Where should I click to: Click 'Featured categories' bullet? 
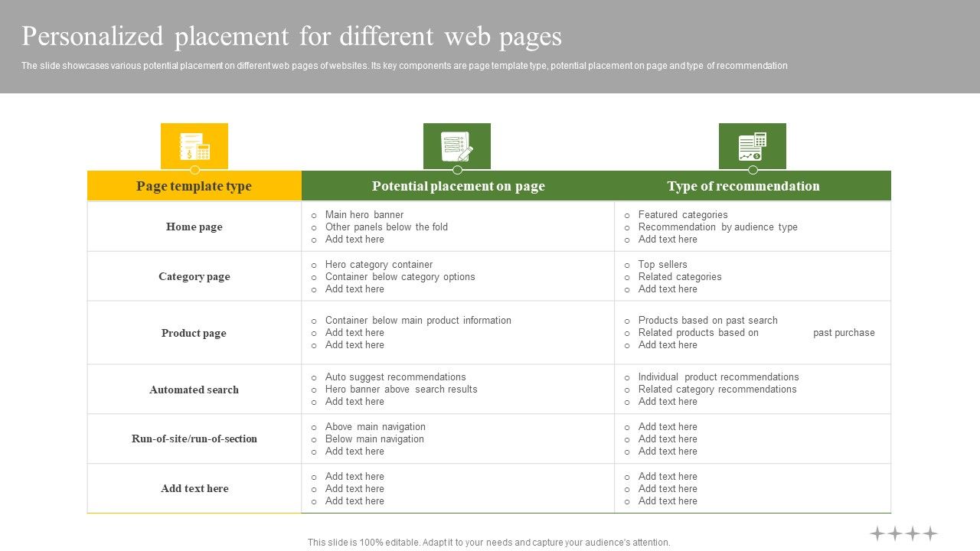(x=683, y=215)
